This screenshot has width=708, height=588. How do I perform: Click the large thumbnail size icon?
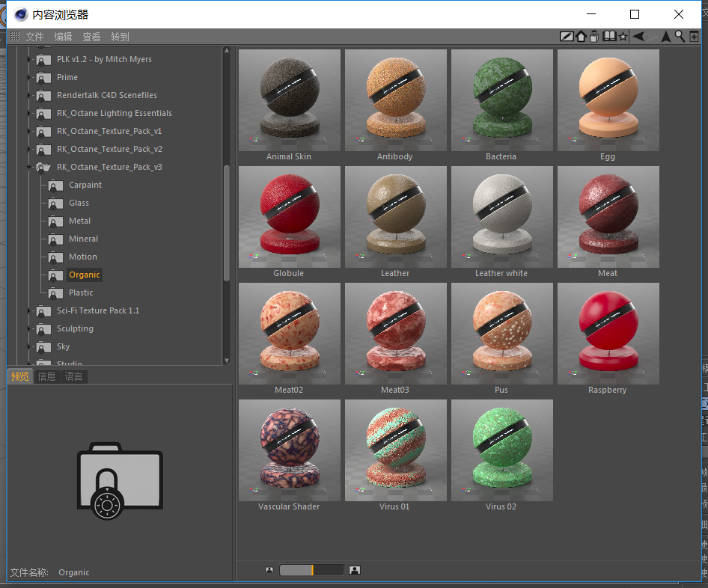tap(355, 570)
